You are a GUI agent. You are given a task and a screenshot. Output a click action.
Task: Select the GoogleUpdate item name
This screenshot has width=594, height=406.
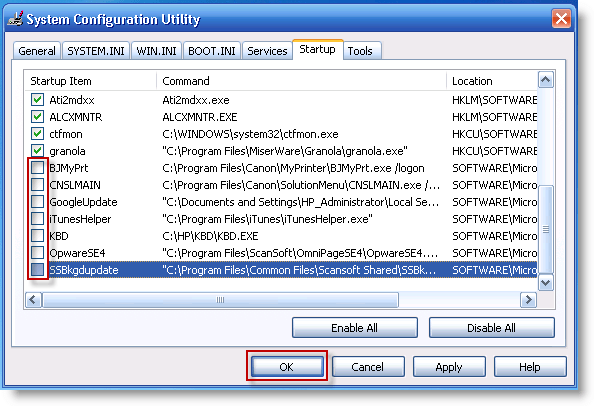(83, 202)
